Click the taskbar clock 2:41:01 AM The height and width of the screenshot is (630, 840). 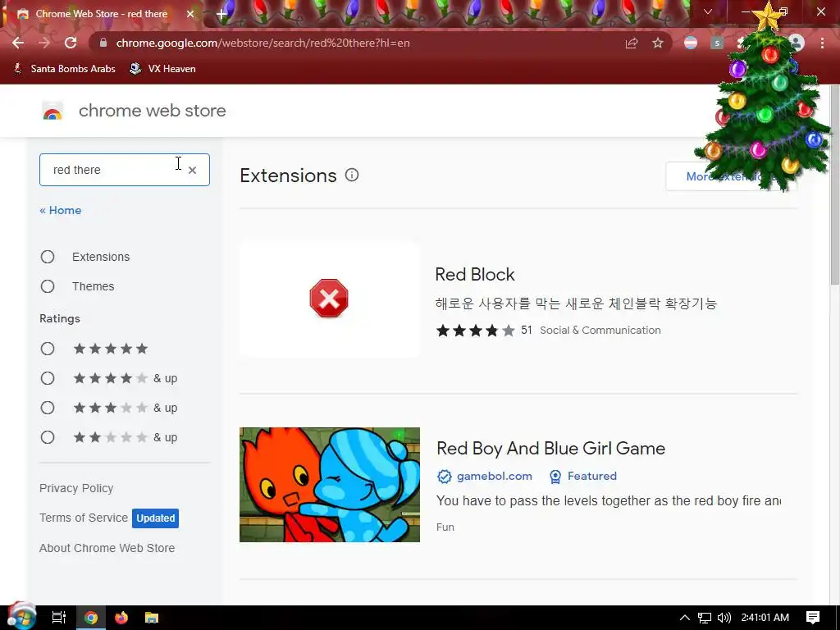coord(765,618)
